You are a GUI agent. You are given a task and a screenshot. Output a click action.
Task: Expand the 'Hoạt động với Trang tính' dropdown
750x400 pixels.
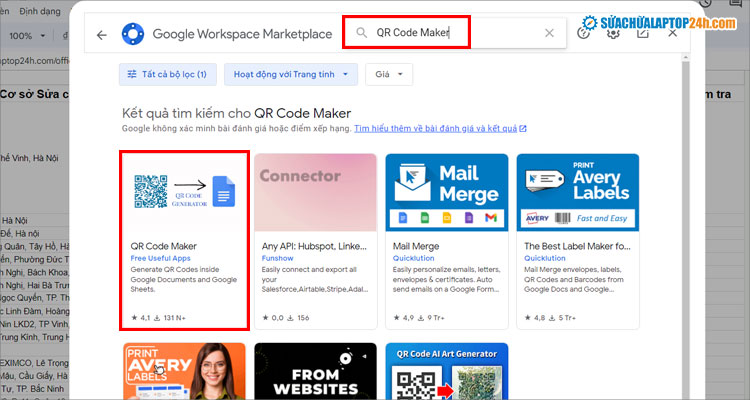(291, 74)
